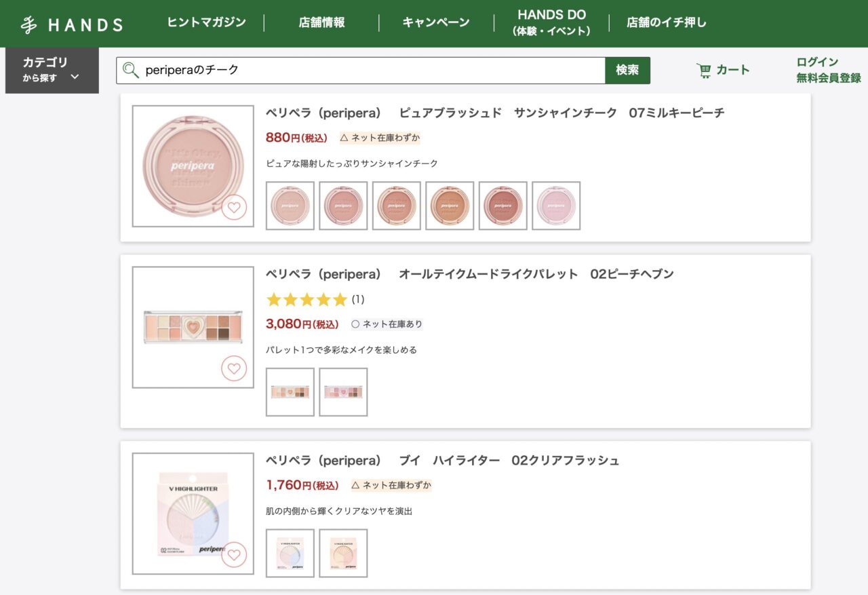Favorite the ミルキーピーチ cheek with heart icon
Image resolution: width=868 pixels, height=595 pixels.
coord(234,208)
